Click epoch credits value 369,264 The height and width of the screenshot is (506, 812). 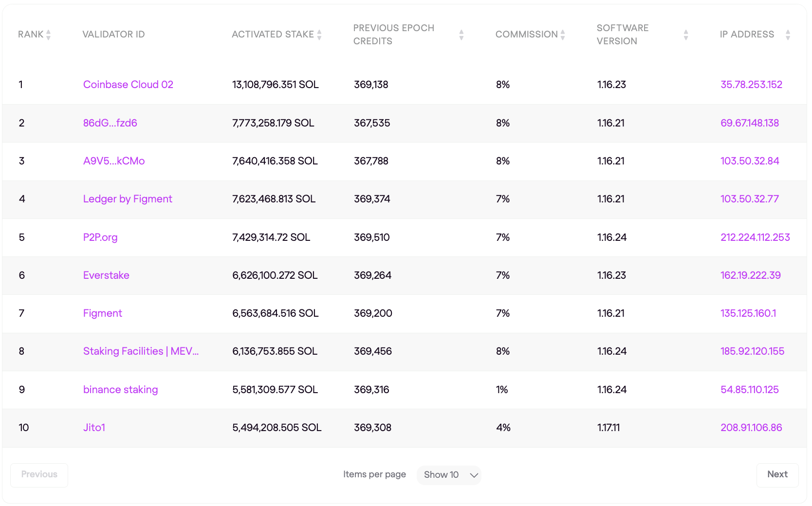(372, 275)
